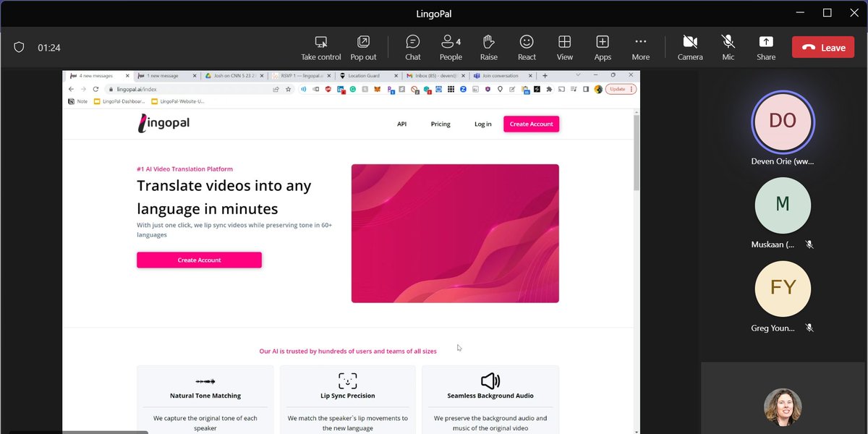Click the shield security icon near timer
Viewport: 868px width, 434px height.
click(x=20, y=48)
